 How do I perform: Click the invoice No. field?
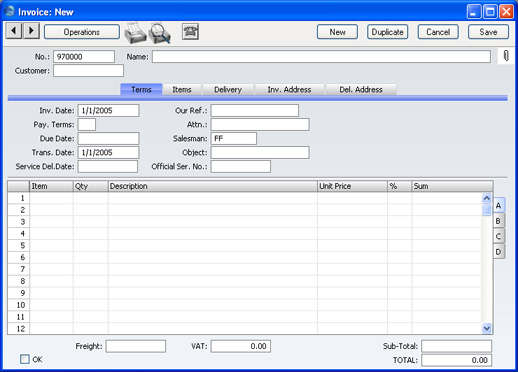[84, 57]
